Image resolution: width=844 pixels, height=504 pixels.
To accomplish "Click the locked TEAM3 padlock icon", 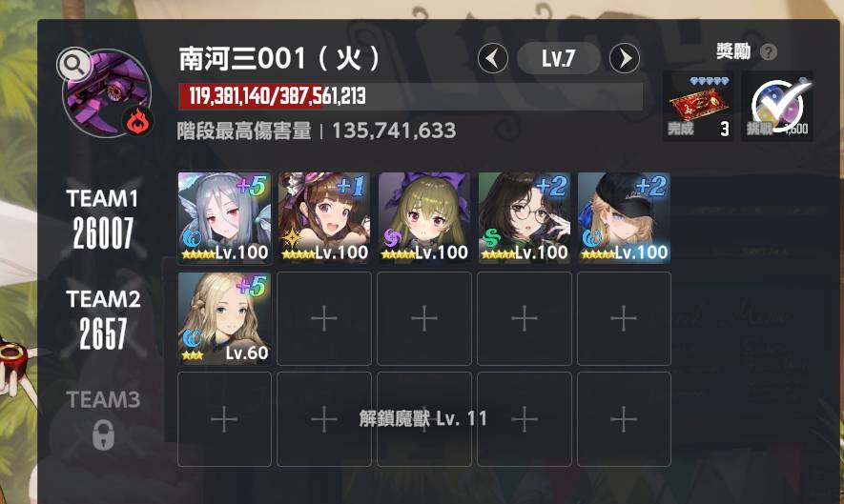I will 103,434.
